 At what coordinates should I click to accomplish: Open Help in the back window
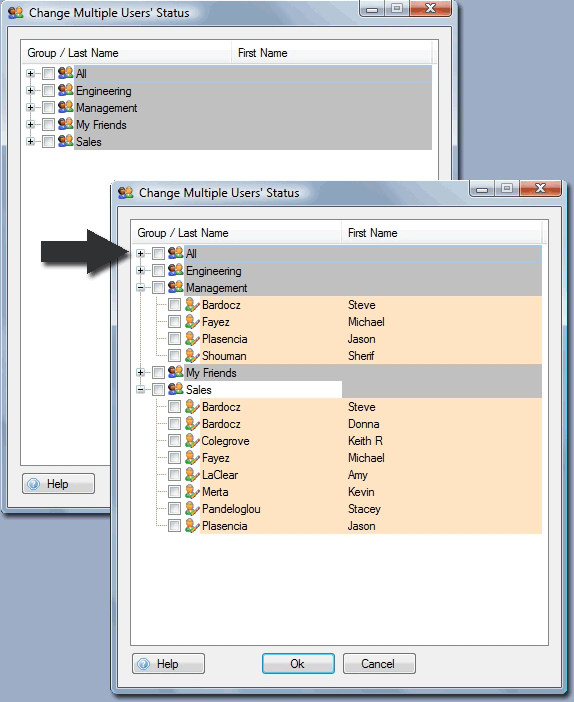[x=58, y=484]
